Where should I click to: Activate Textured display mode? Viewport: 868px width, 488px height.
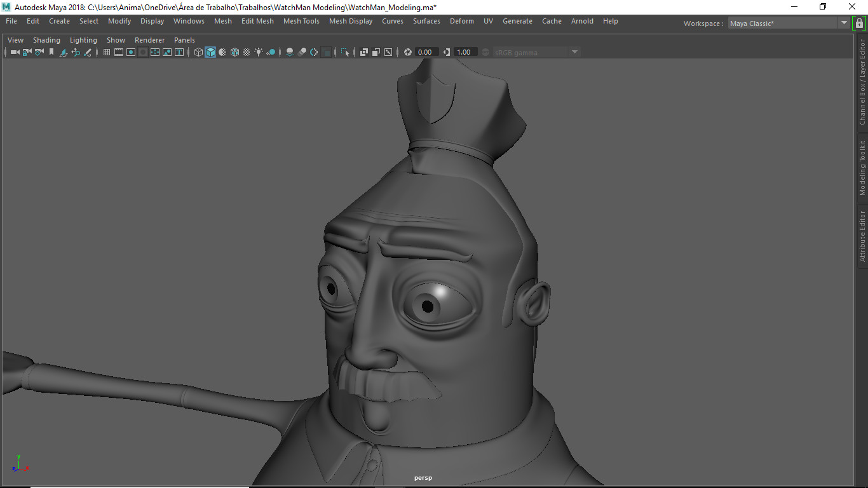tap(234, 52)
